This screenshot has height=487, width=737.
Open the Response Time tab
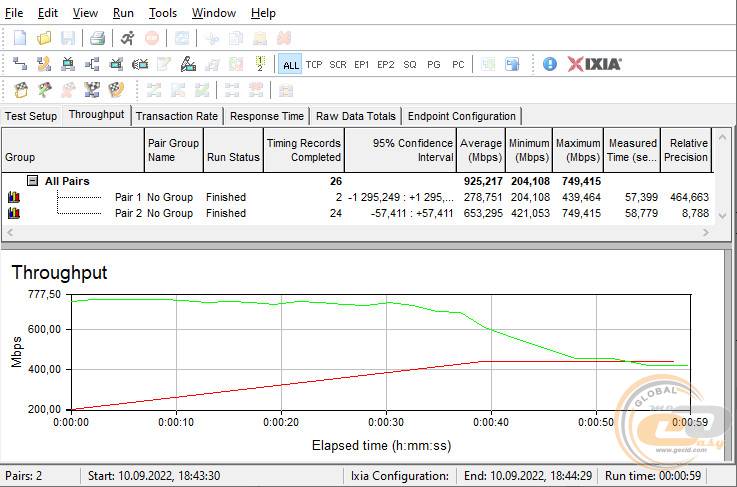click(x=267, y=116)
